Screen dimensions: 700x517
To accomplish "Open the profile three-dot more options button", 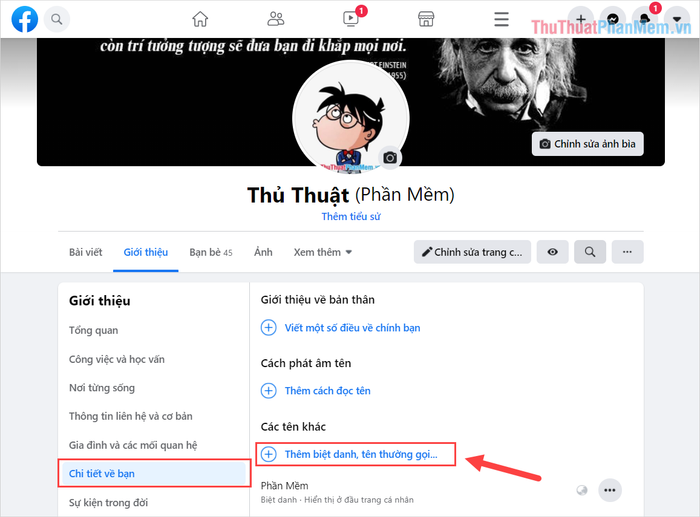I will click(627, 252).
